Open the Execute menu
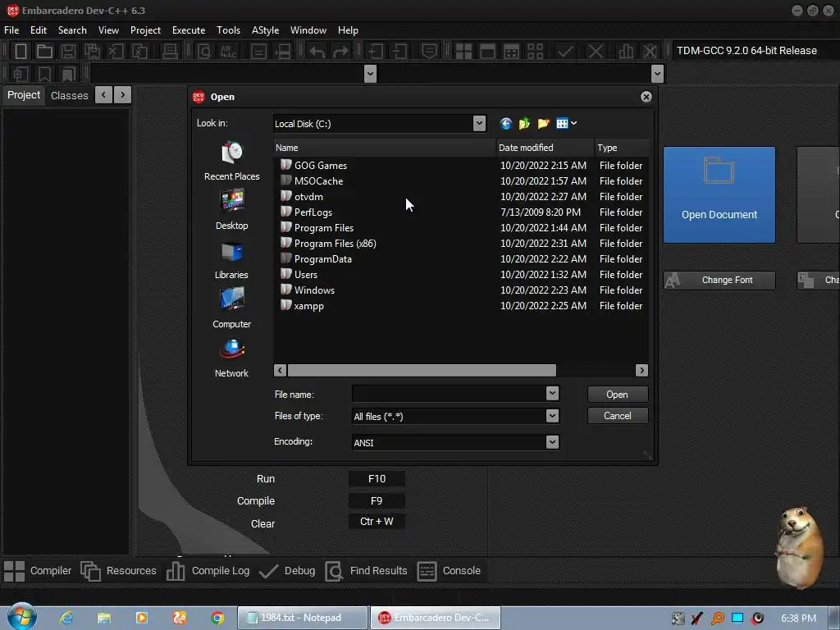Viewport: 840px width, 630px height. [x=189, y=30]
